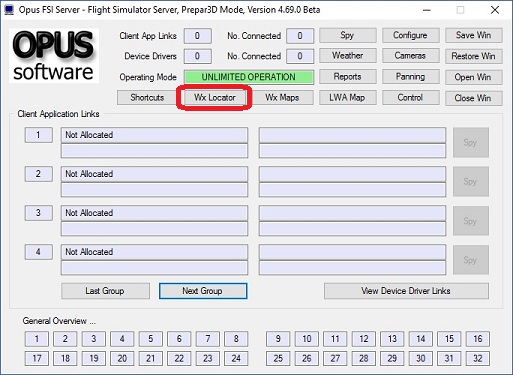Select client link number 2 box
The width and height of the screenshot is (513, 375).
(39, 174)
